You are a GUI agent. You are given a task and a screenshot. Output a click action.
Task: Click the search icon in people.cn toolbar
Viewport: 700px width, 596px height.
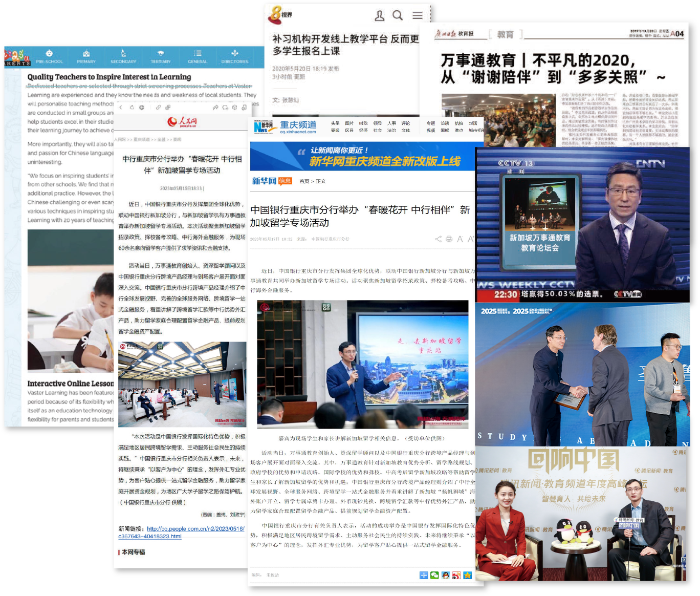[x=225, y=108]
